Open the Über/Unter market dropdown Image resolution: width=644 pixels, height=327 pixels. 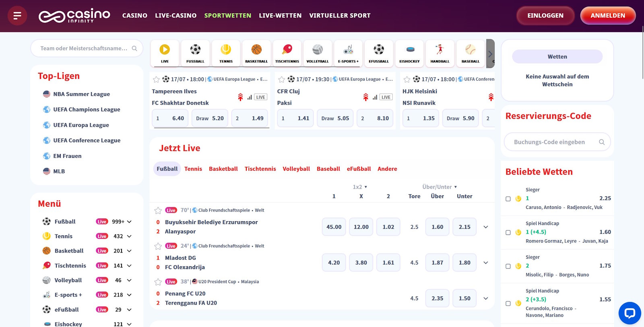(x=440, y=187)
